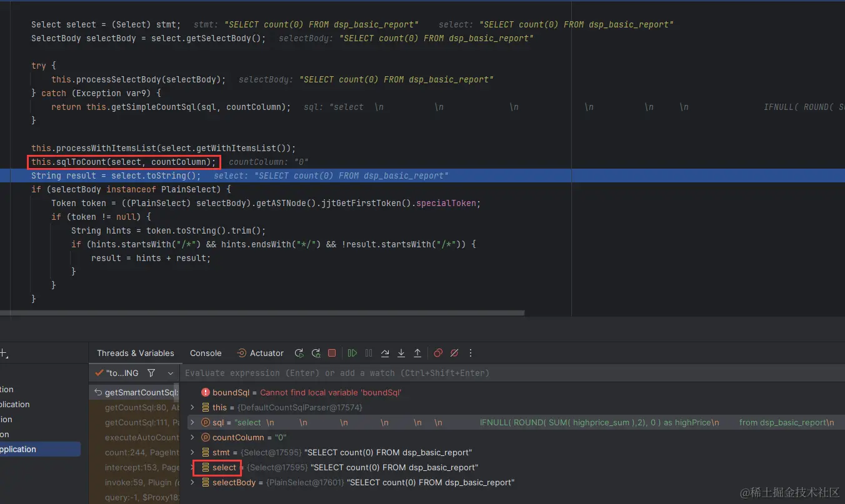Expand the stmt variable node

[x=192, y=452]
